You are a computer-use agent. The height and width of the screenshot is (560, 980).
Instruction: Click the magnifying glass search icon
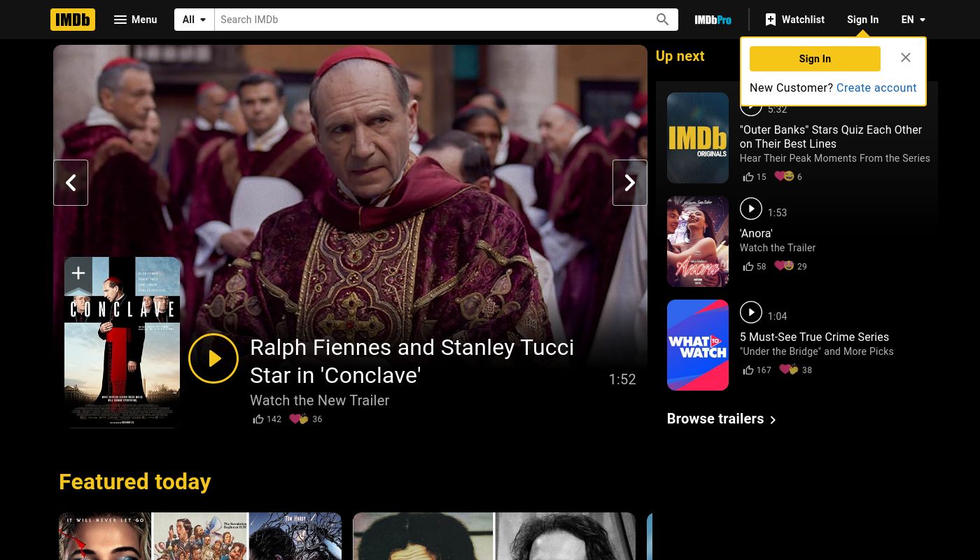click(x=662, y=20)
